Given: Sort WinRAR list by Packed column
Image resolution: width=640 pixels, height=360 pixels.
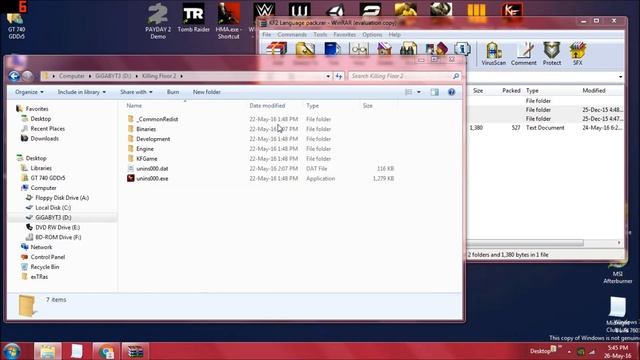Looking at the screenshot, I should (511, 91).
